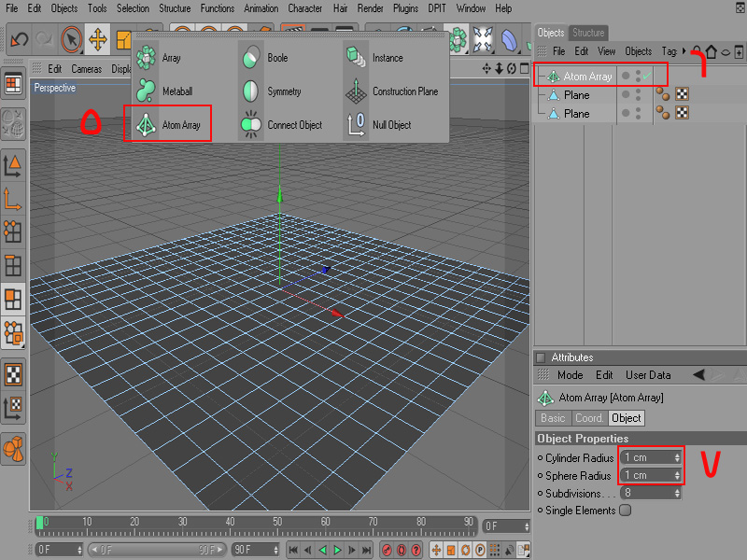The width and height of the screenshot is (747, 560).
Task: Play the animation backwards
Action: pyautogui.click(x=322, y=550)
